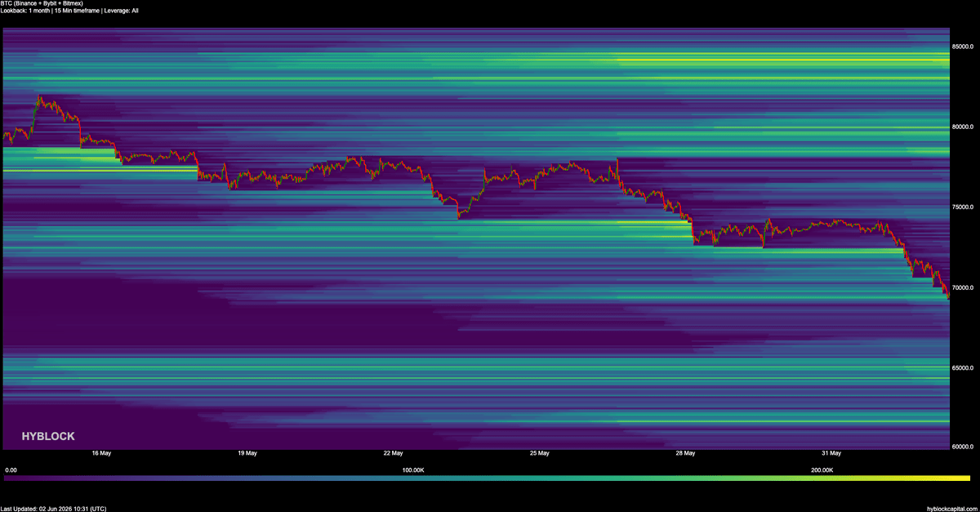Select the 25 May date marker

click(539, 452)
